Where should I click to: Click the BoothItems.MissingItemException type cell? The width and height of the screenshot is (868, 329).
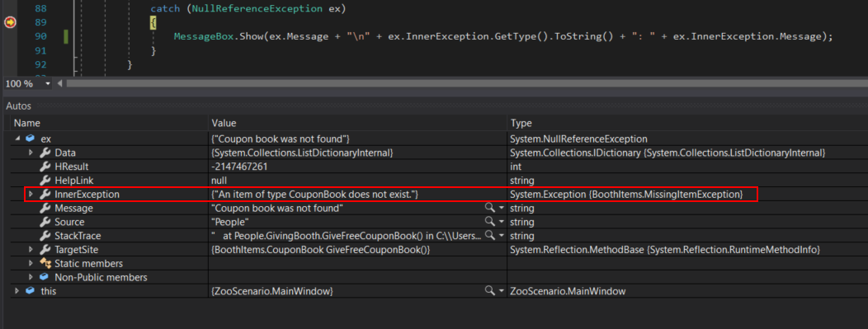coord(626,194)
